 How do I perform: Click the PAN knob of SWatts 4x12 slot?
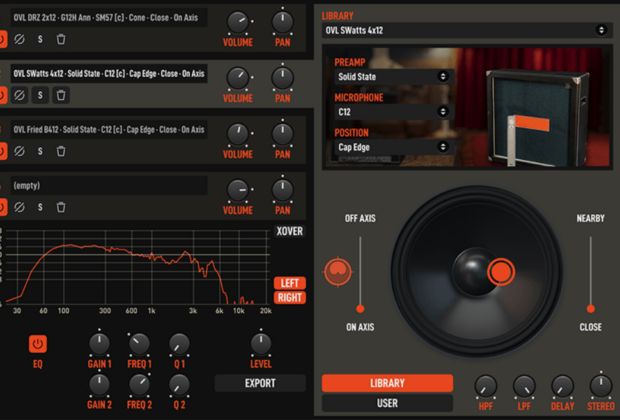pos(282,78)
